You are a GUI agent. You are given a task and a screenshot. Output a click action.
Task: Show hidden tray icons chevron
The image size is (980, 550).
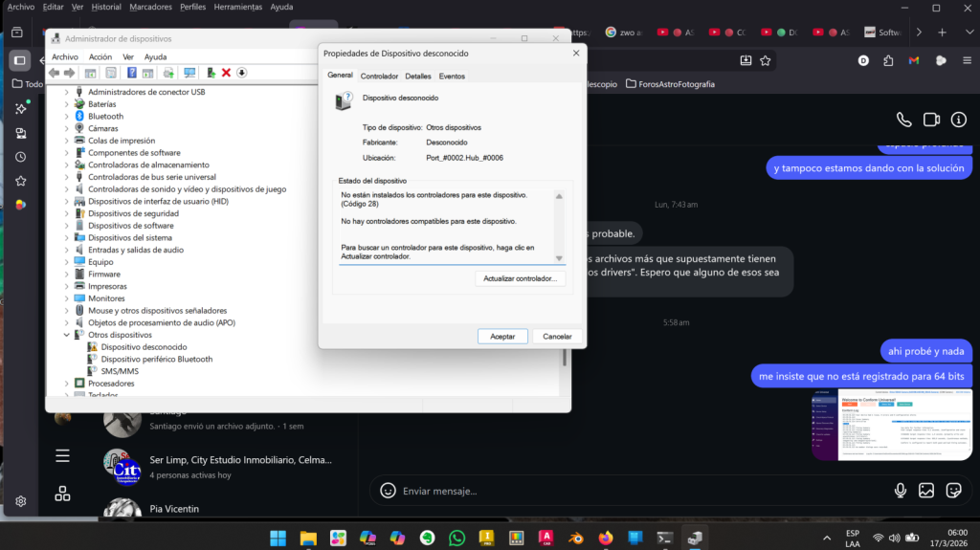(x=826, y=539)
